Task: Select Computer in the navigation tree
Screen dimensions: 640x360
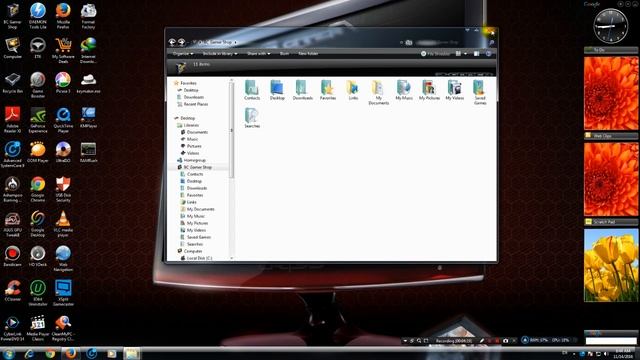Action: click(193, 251)
